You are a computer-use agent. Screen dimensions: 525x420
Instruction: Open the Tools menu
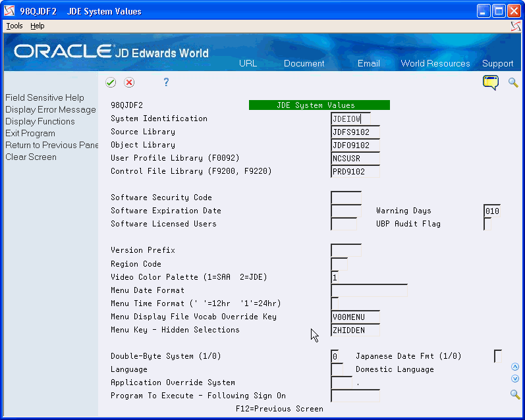click(14, 26)
